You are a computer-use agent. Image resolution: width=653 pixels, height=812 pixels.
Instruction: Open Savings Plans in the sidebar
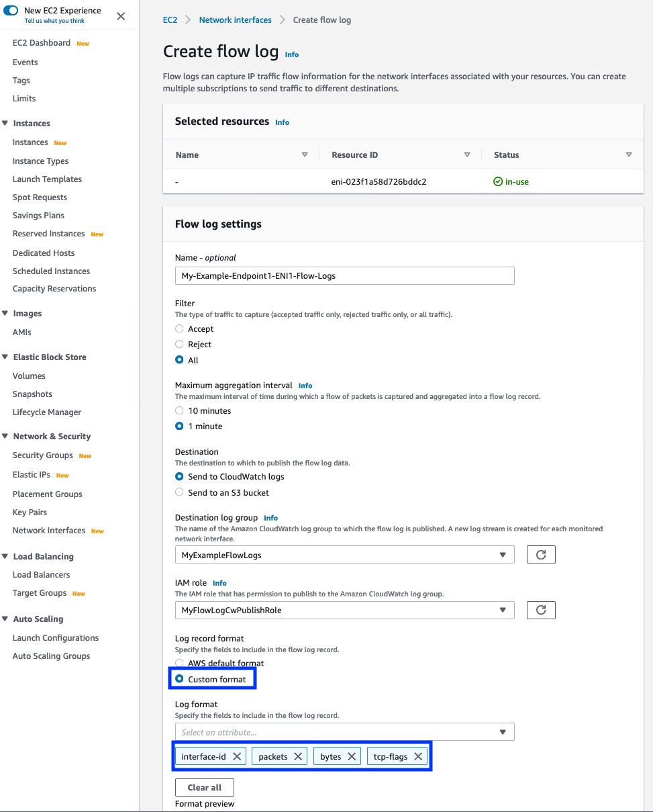pyautogui.click(x=39, y=216)
